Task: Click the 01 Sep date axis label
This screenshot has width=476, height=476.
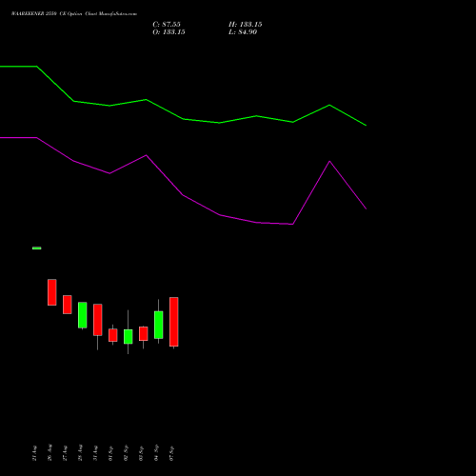Action: pyautogui.click(x=110, y=452)
